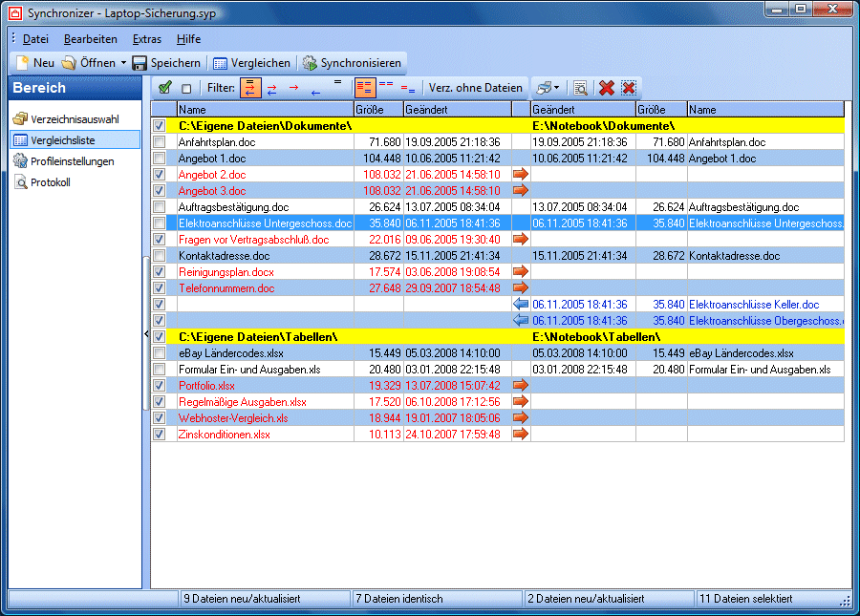
Task: Uncheck the Elektroanschlüsse Keller.doc checkbox
Action: [159, 304]
